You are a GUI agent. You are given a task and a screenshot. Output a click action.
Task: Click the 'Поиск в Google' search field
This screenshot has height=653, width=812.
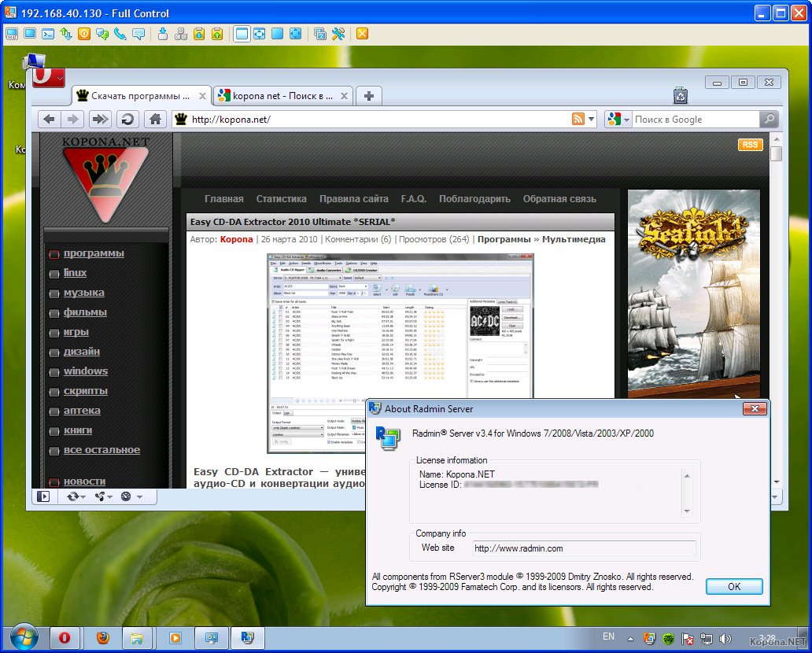pyautogui.click(x=696, y=120)
